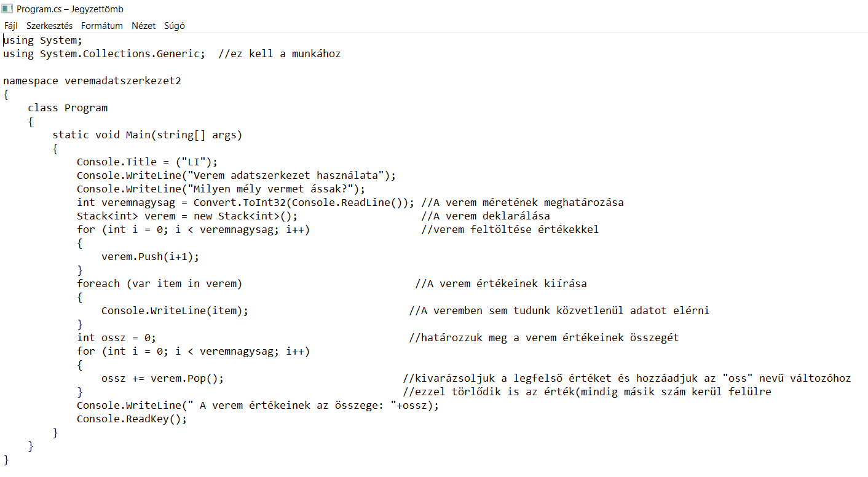Open the Fájl menu
Viewport: 868px width, 477px height.
(x=11, y=26)
